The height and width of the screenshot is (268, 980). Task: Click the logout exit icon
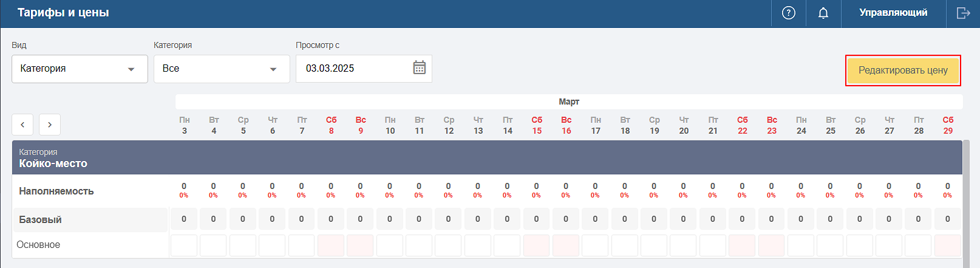[x=964, y=13]
